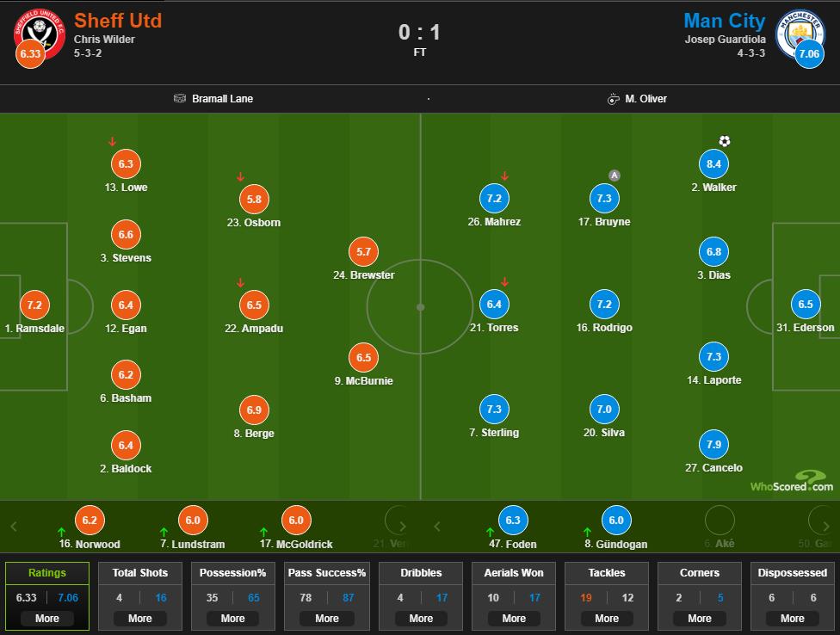The width and height of the screenshot is (840, 635).
Task: Click the stadium icon beside Bramall Lane
Action: (179, 99)
